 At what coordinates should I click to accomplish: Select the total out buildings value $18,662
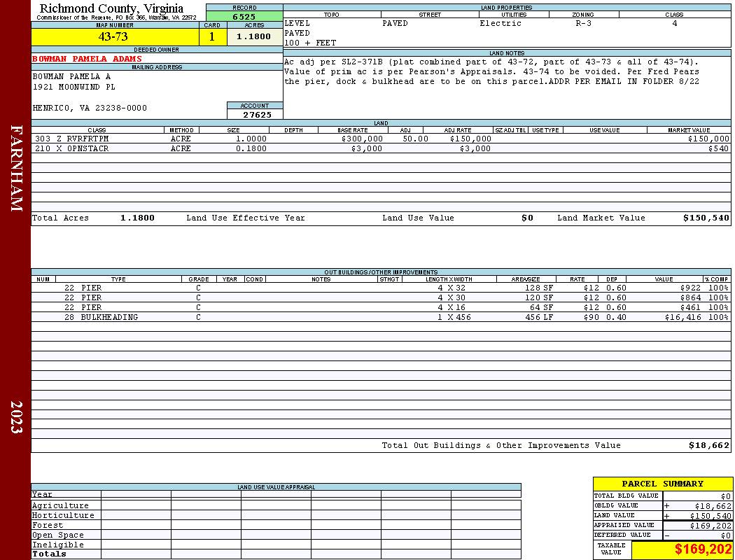[x=708, y=445]
